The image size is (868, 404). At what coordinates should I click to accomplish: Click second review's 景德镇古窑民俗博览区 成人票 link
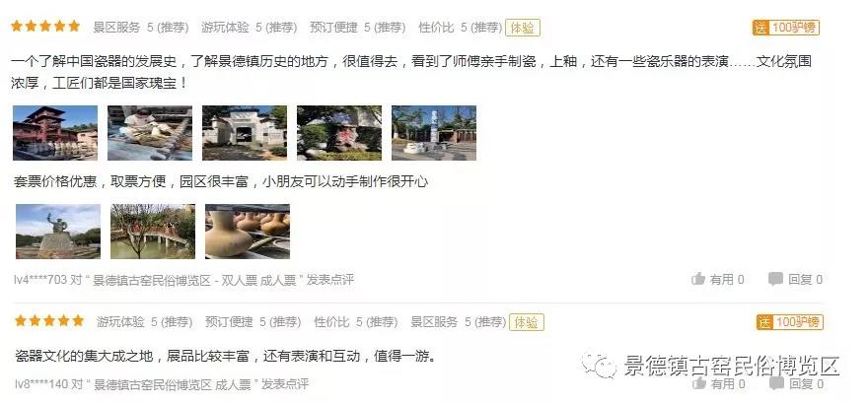[x=173, y=384]
